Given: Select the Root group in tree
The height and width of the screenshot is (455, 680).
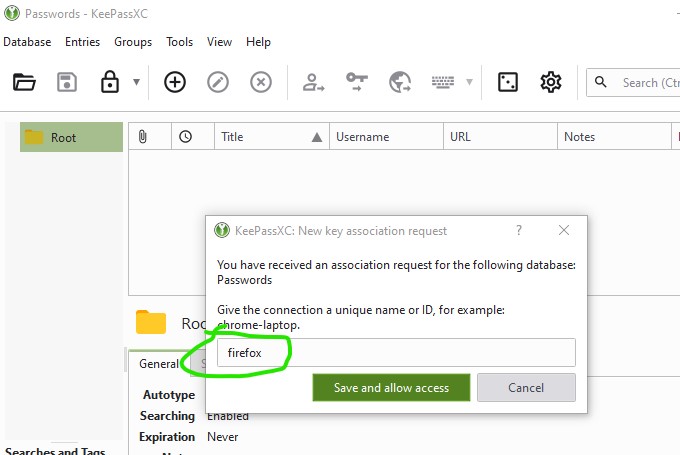Looking at the screenshot, I should pos(71,137).
